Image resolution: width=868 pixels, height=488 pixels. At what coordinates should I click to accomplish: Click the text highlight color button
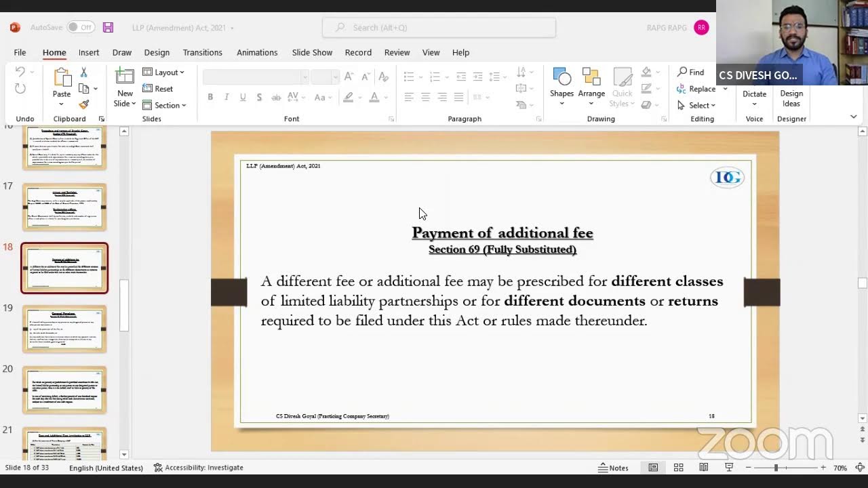coord(348,98)
